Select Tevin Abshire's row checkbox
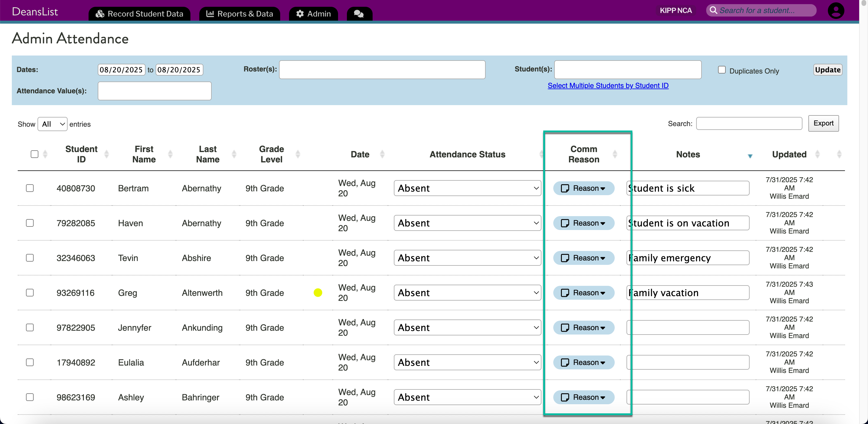 [x=30, y=258]
